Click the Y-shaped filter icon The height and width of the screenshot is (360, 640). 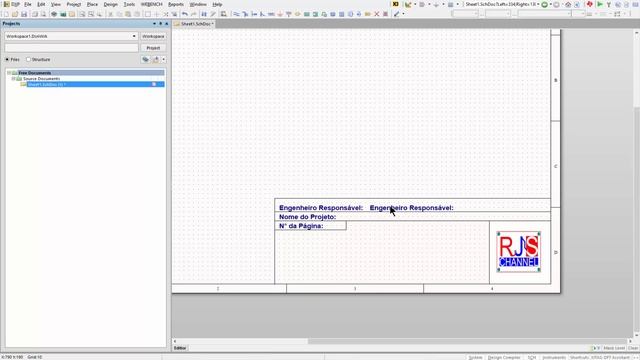pyautogui.click(x=609, y=4)
